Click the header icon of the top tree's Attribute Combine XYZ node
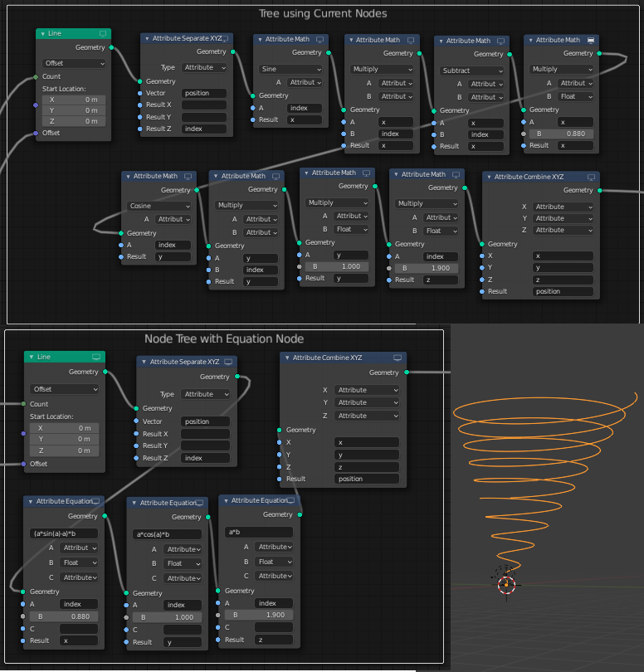The height and width of the screenshot is (672, 644). pos(591,178)
